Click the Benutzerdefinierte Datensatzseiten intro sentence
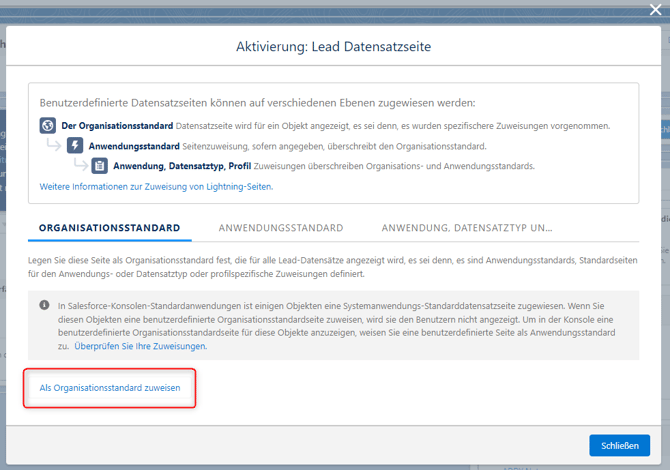The image size is (670, 470). (x=257, y=103)
